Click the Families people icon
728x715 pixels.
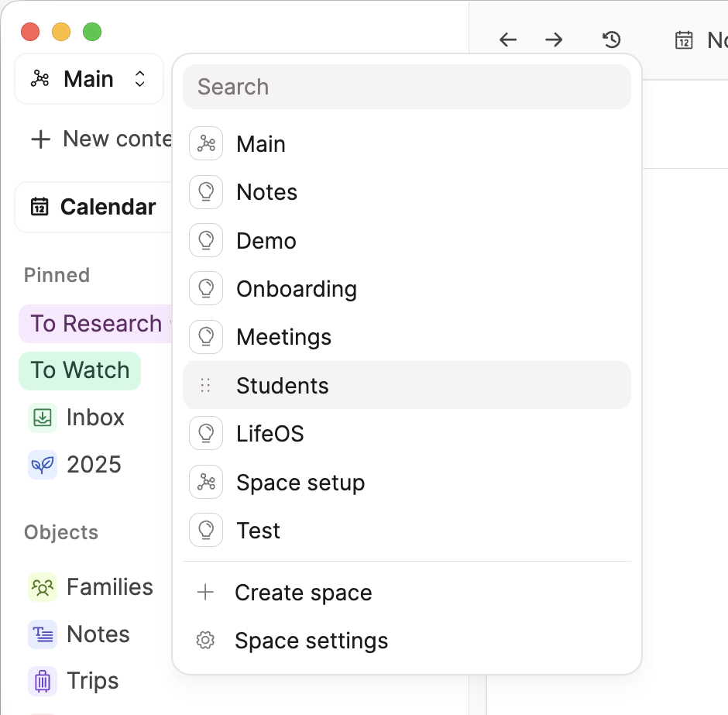tap(43, 587)
